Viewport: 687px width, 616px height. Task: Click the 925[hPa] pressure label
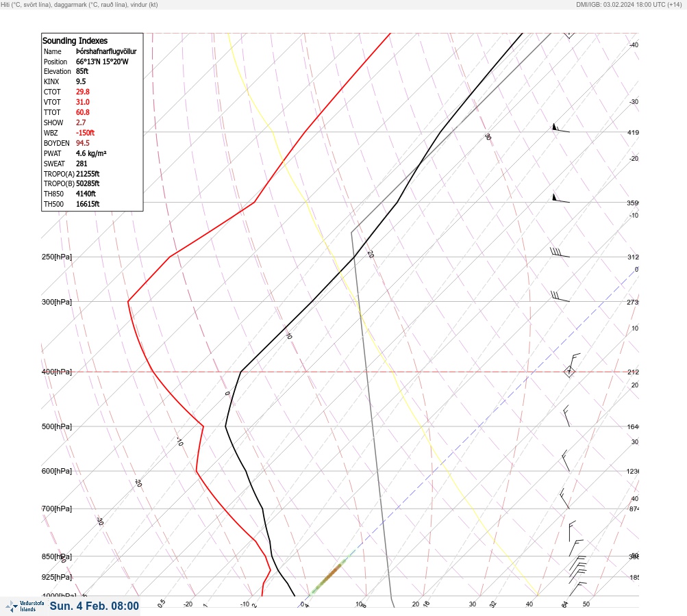point(57,577)
